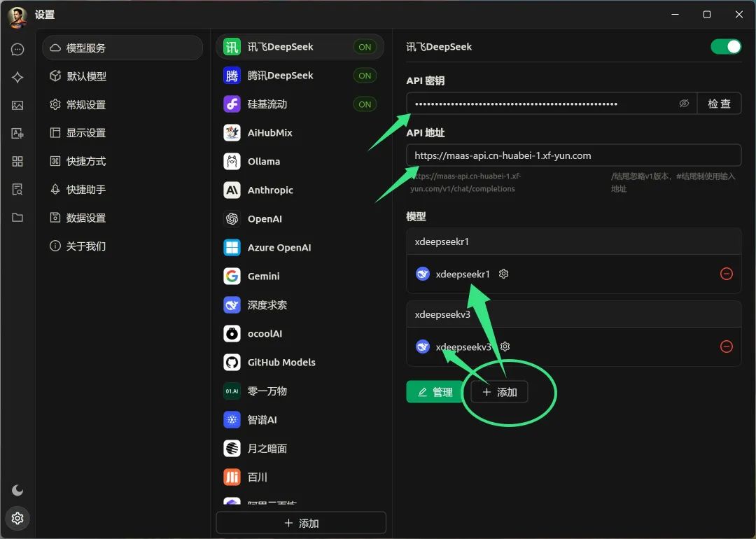Open 模型服务 settings section
Image resolution: width=756 pixels, height=539 pixels.
[x=122, y=48]
